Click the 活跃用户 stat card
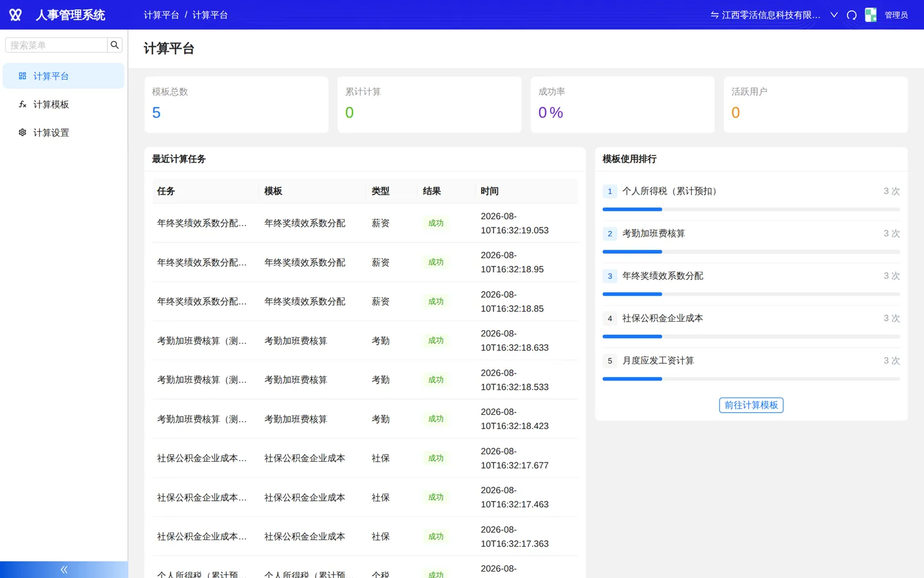This screenshot has height=578, width=924. click(x=816, y=105)
